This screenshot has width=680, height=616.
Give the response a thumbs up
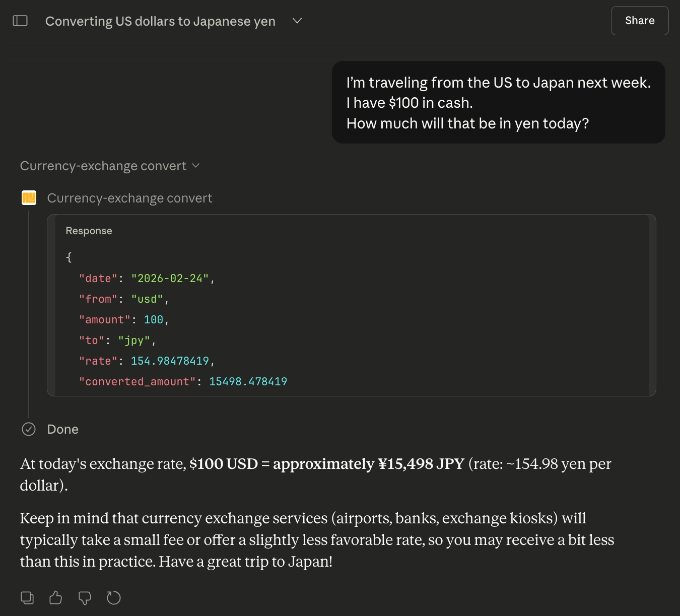point(55,598)
